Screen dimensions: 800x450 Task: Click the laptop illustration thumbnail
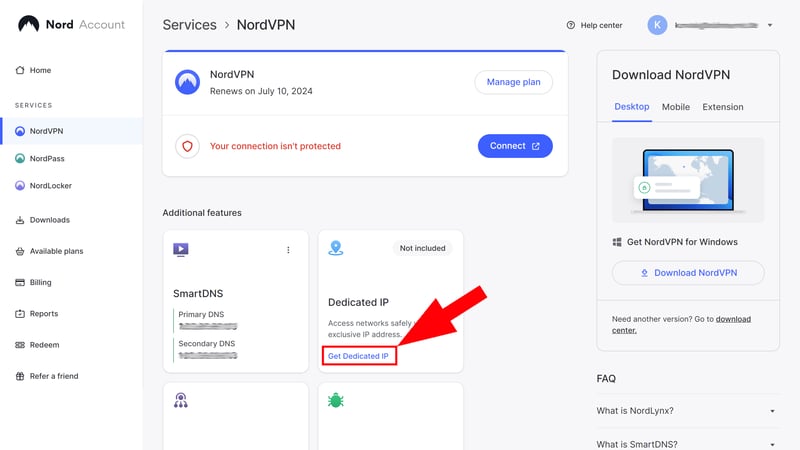(688, 180)
